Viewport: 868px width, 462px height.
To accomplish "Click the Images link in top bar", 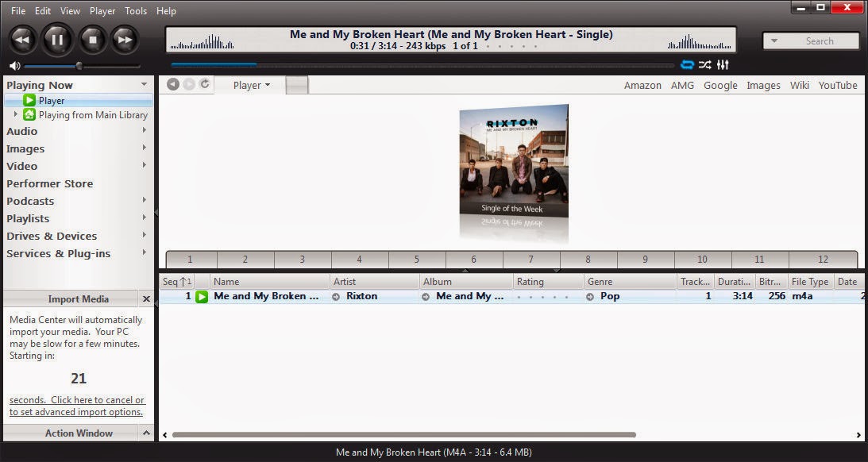I will (763, 85).
